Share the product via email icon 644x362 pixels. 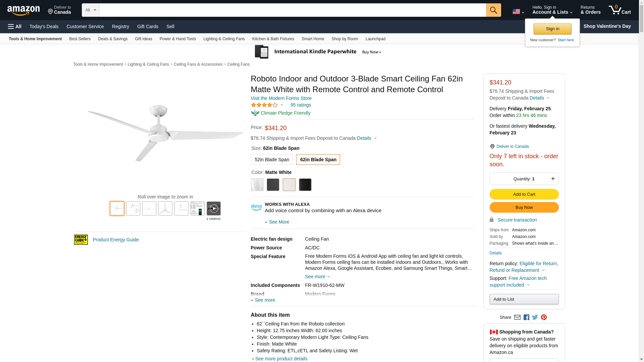[x=517, y=317]
